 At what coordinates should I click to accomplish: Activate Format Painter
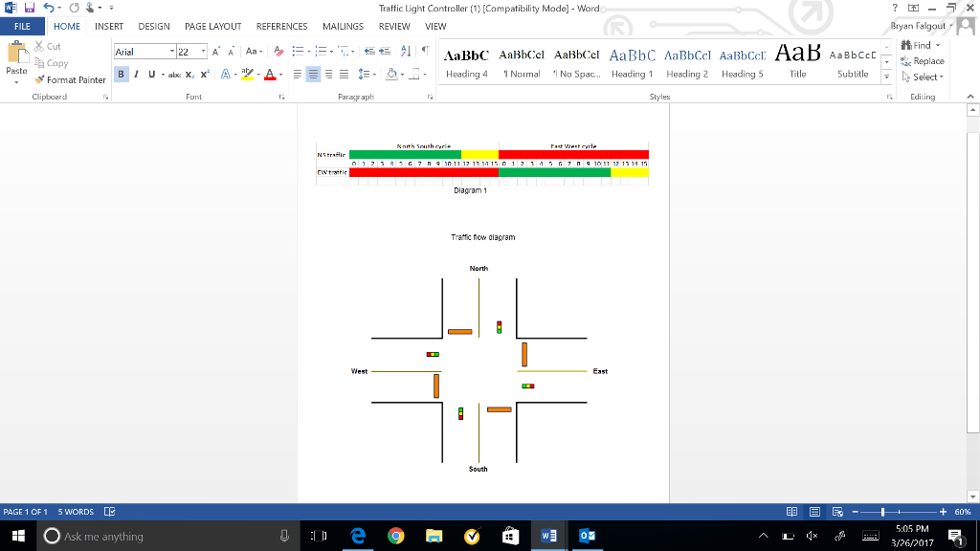[x=70, y=80]
